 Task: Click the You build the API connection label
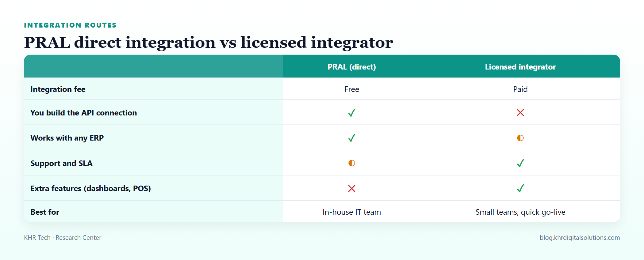click(84, 113)
